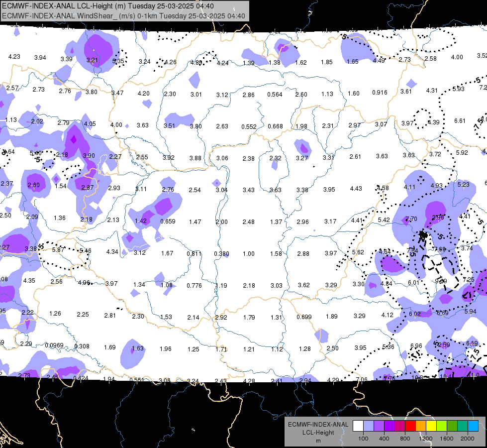
Task: Click the wind shear value 6.61
Action: click(460, 120)
